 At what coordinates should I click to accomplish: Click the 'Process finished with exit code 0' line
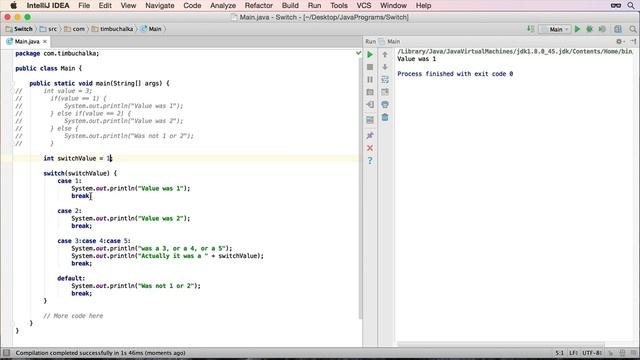point(455,74)
